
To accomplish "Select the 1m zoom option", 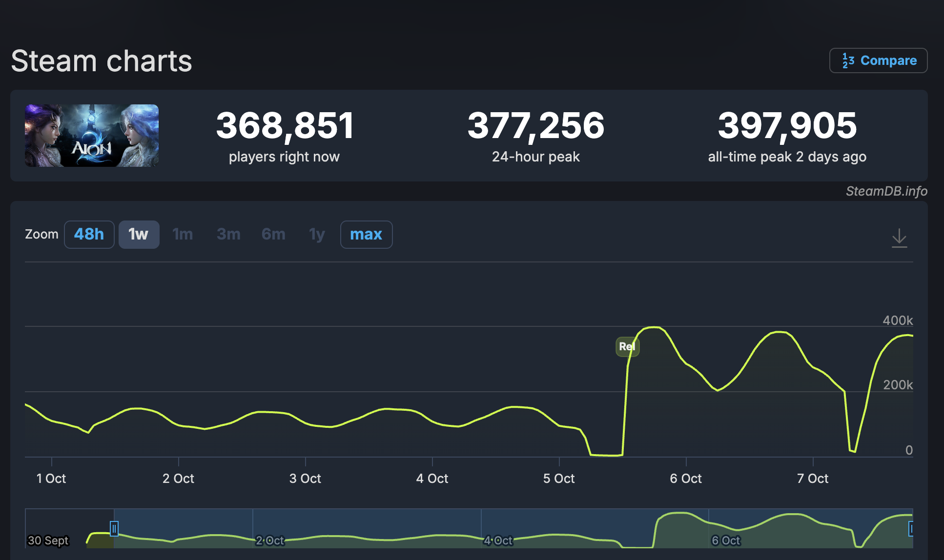I will pyautogui.click(x=183, y=235).
